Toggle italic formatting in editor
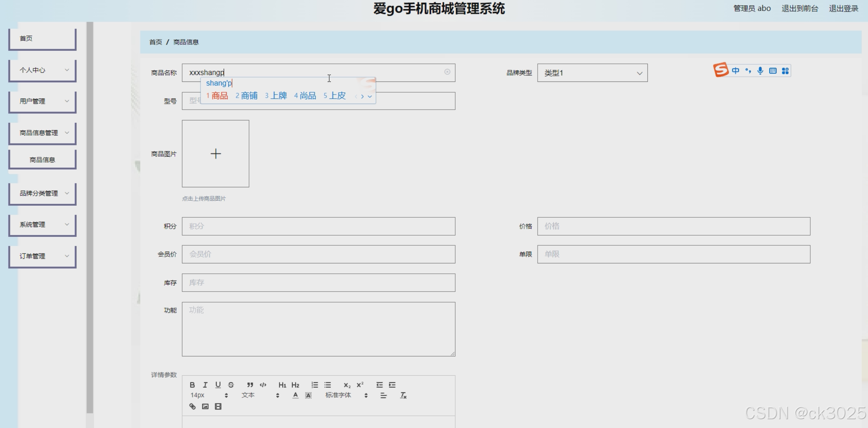This screenshot has width=868, height=428. 205,385
